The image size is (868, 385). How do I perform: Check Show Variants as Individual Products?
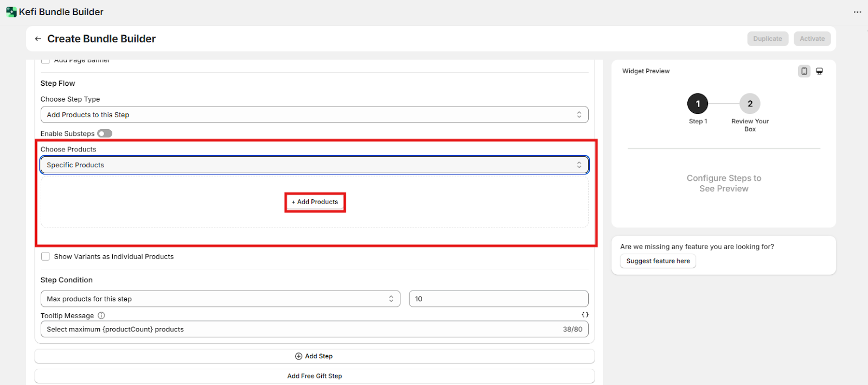46,256
